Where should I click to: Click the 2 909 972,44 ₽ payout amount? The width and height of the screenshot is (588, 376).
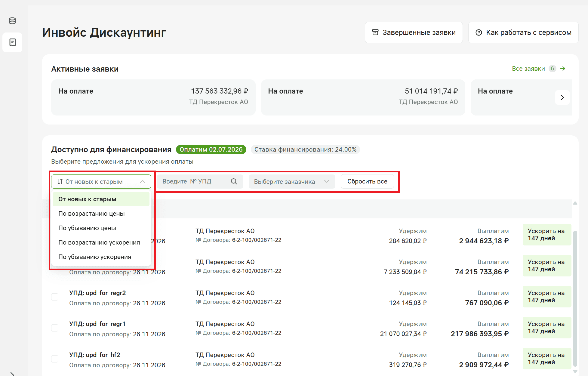tap(484, 365)
